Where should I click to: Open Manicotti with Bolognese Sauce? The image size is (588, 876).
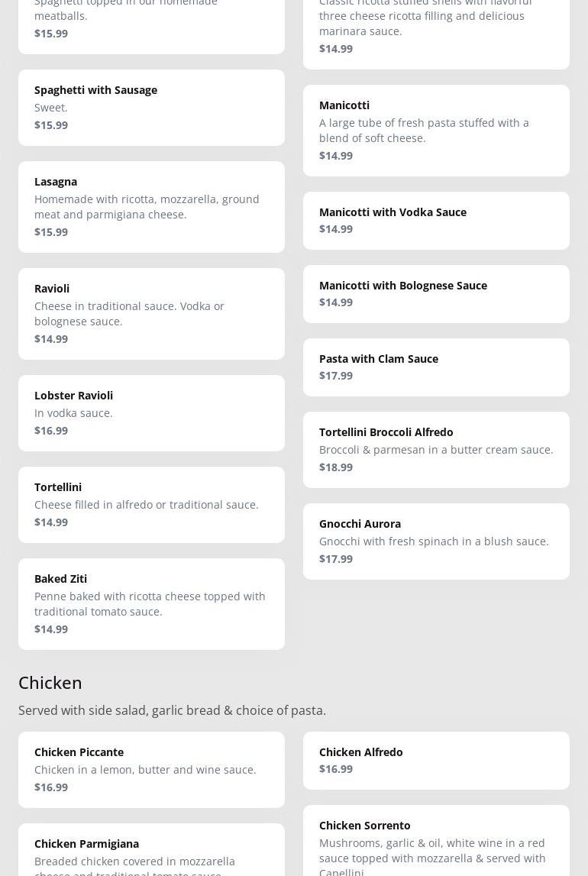436,293
